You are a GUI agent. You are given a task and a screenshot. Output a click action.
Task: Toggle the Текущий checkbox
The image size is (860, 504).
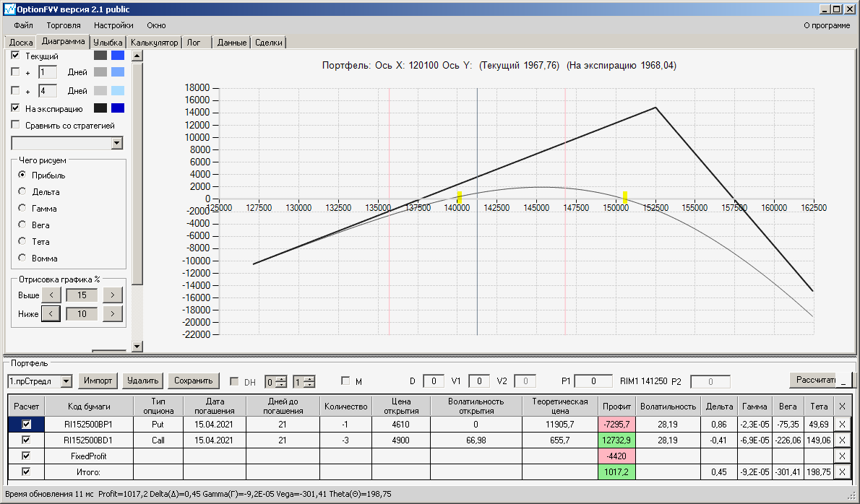[15, 56]
